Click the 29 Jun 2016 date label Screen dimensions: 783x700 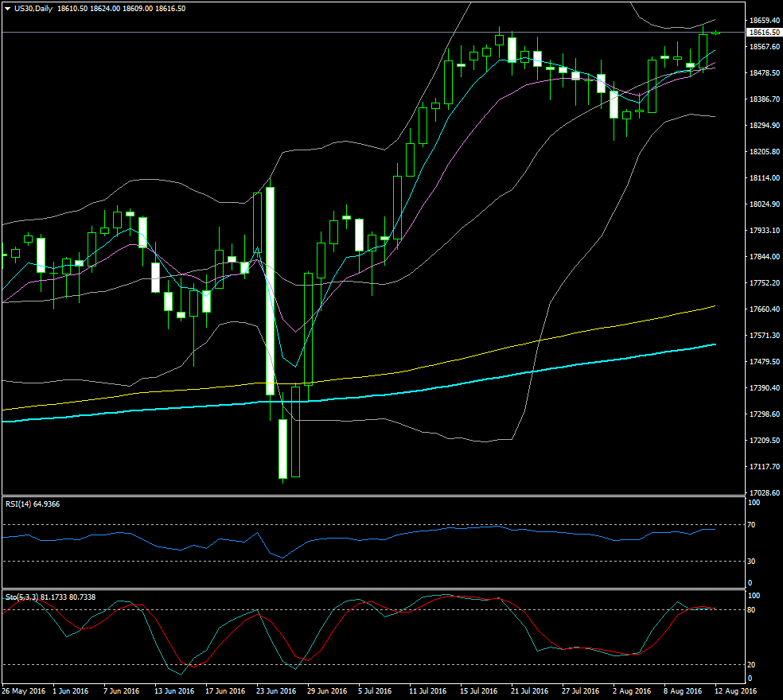point(327,691)
